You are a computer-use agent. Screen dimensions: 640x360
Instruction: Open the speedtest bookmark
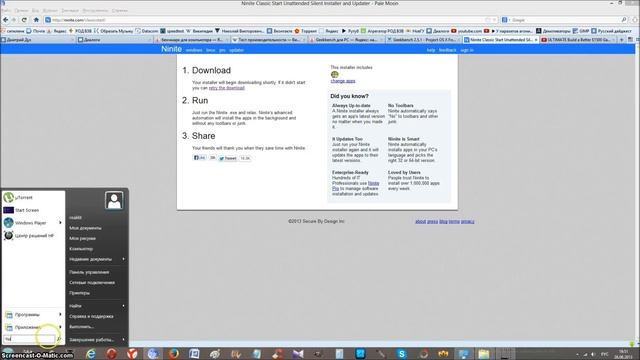[x=172, y=31]
